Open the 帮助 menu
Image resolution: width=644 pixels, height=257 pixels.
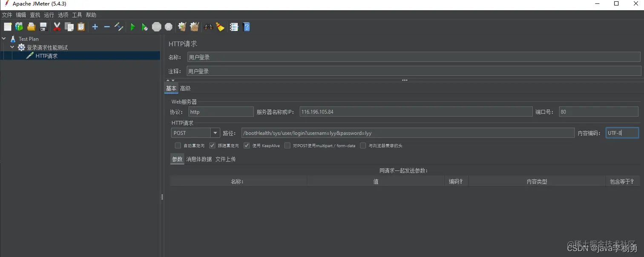pos(91,15)
